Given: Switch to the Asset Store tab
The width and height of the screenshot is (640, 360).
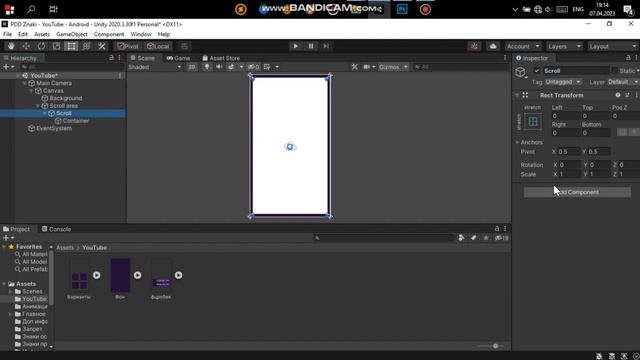Looking at the screenshot, I should point(221,58).
